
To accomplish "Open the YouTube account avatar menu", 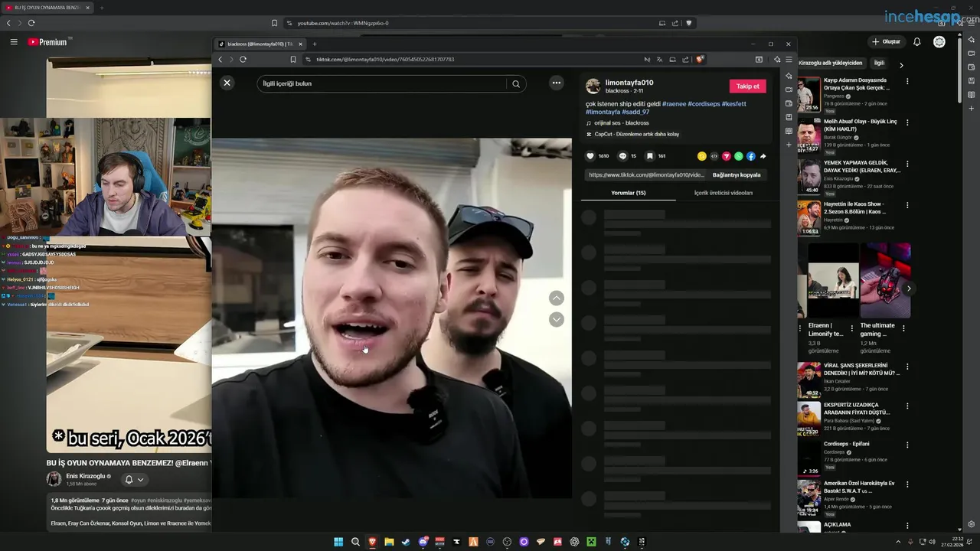I will [939, 42].
